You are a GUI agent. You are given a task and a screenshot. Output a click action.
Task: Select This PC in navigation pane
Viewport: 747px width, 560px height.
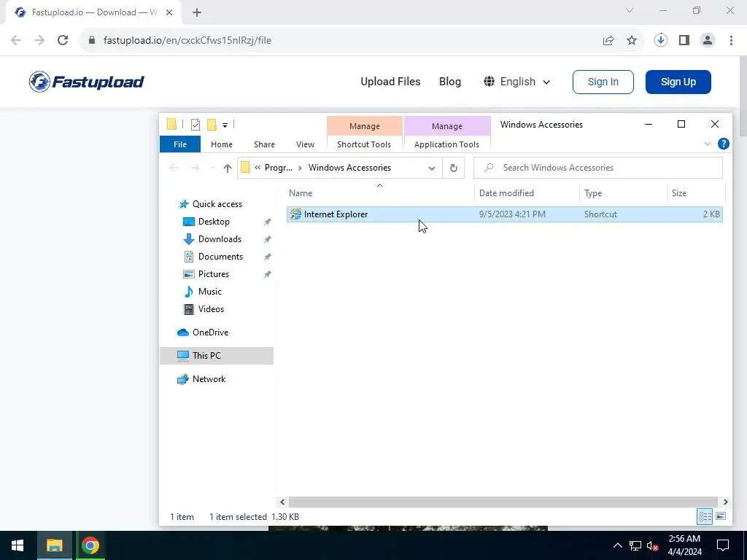coord(216,356)
